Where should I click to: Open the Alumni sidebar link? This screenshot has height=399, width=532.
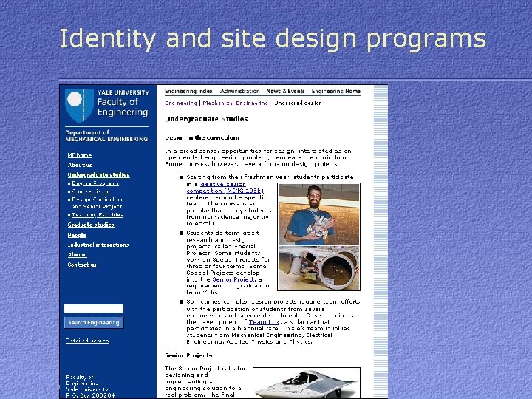point(78,254)
